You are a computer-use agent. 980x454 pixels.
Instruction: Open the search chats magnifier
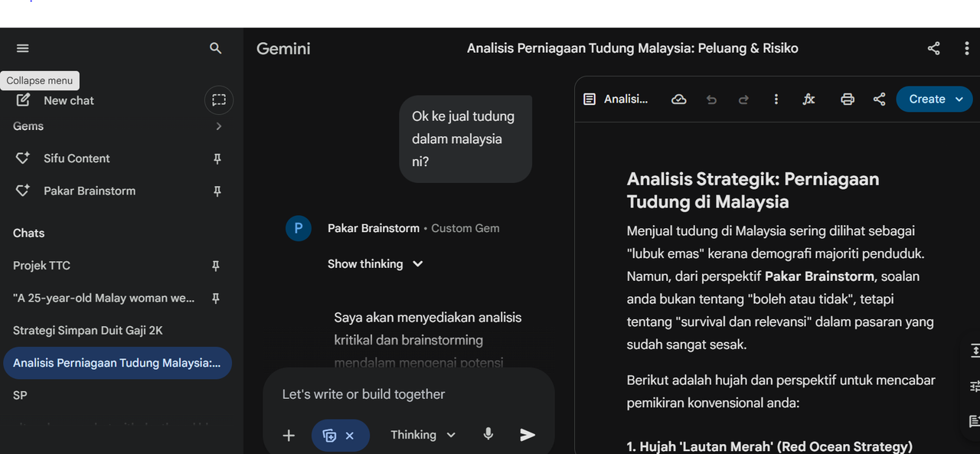216,48
